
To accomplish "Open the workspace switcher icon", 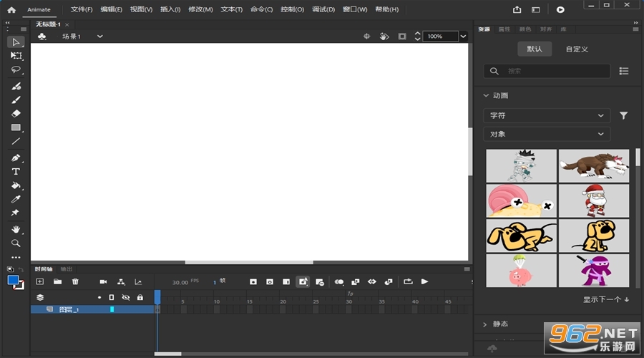I will (535, 9).
